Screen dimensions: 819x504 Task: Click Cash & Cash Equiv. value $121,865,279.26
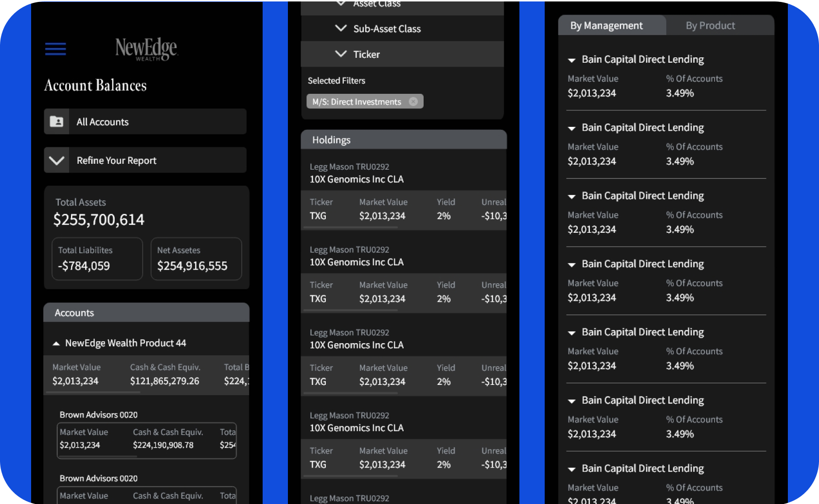pos(164,381)
